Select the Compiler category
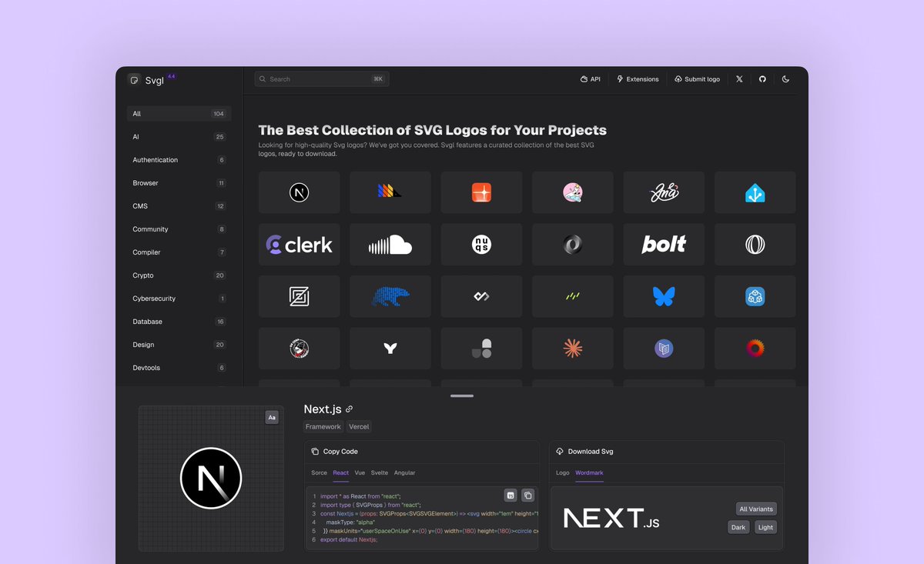924x564 pixels. tap(179, 252)
